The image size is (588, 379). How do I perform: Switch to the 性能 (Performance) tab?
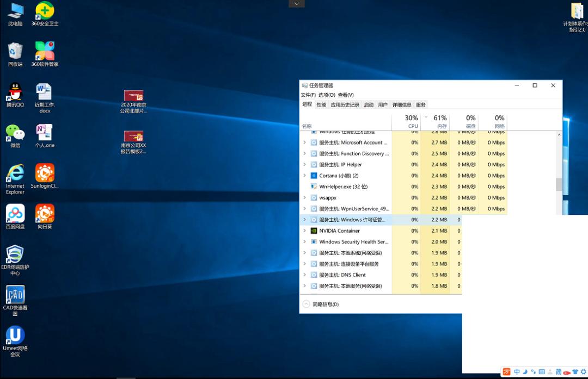321,104
